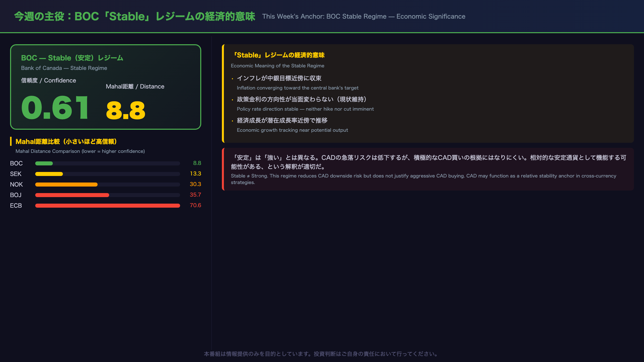Click Economic growth tracking near potential output
The width and height of the screenshot is (644, 362).
point(292,130)
